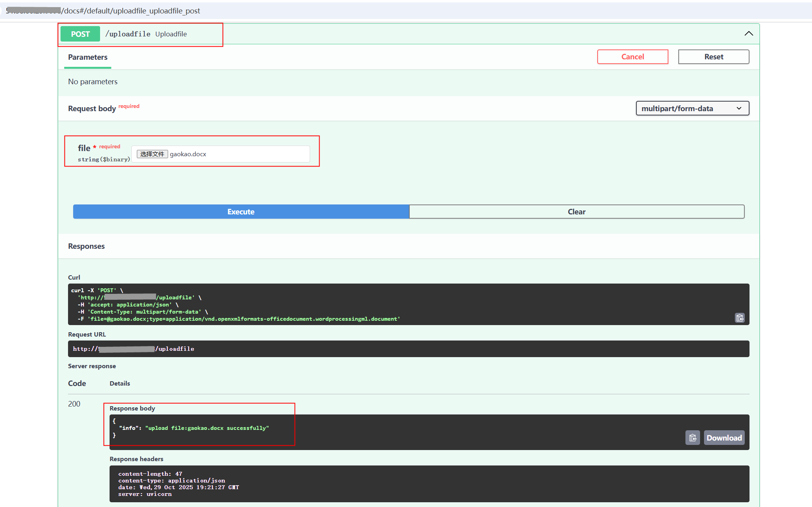Click the "upload file:gaokao.docx successfully" text
This screenshot has height=507, width=812.
[x=207, y=428]
